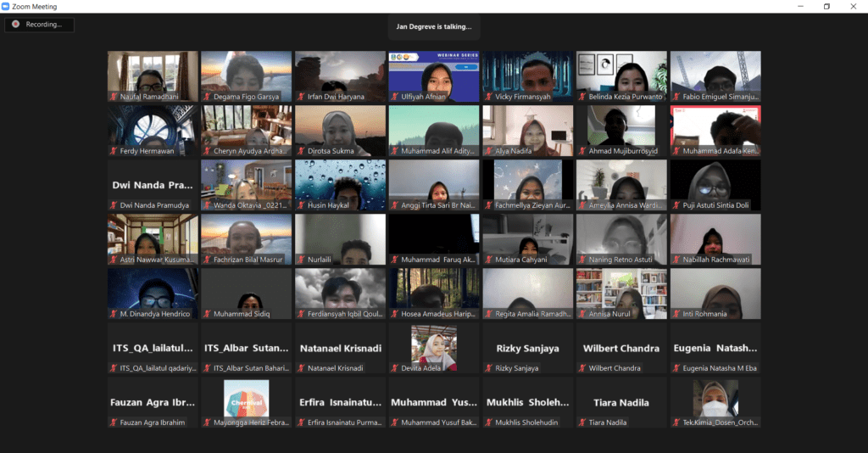Screen dimensions: 868x453
Task: Click Mayongga's Chernival profile picture
Action: [x=246, y=397]
